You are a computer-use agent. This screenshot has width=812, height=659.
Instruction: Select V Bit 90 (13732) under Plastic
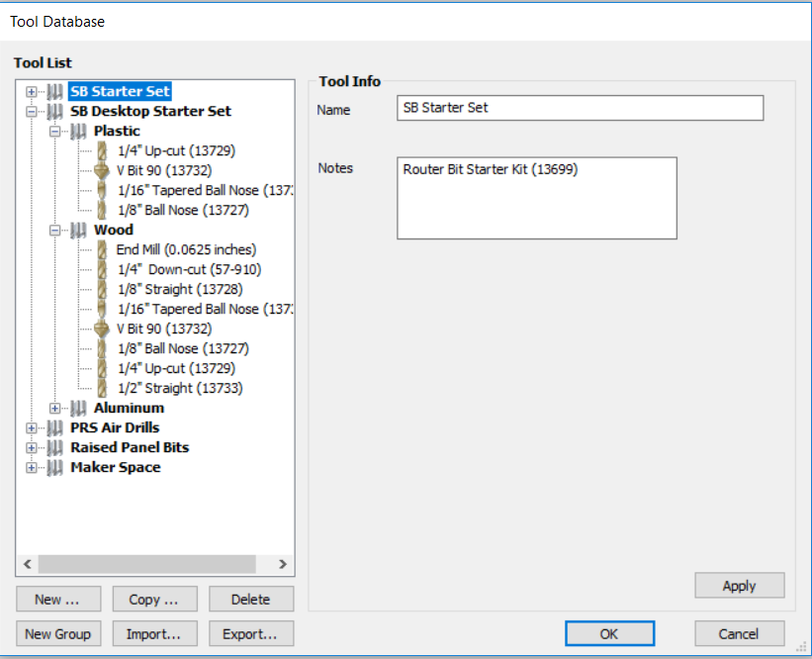pos(164,170)
